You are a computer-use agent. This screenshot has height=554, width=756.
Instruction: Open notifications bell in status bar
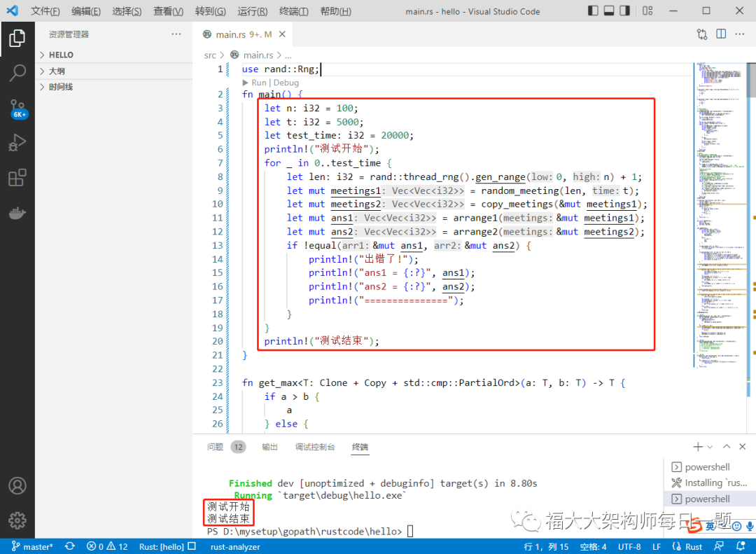tap(741, 546)
